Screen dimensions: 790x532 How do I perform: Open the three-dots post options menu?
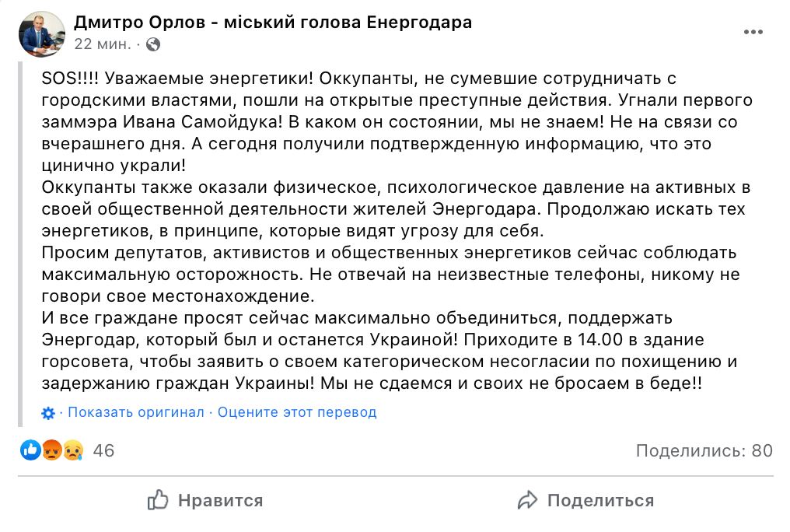753,32
